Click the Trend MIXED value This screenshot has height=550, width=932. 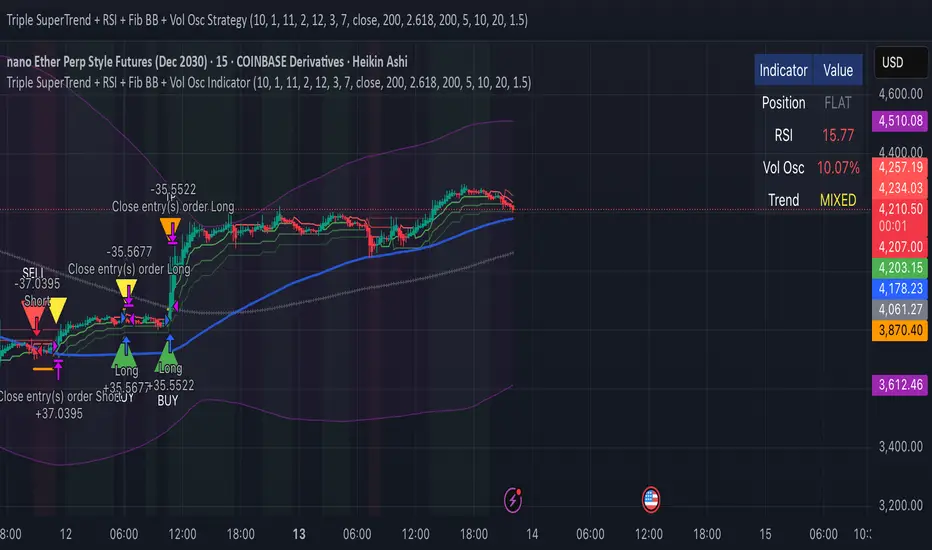pos(837,200)
